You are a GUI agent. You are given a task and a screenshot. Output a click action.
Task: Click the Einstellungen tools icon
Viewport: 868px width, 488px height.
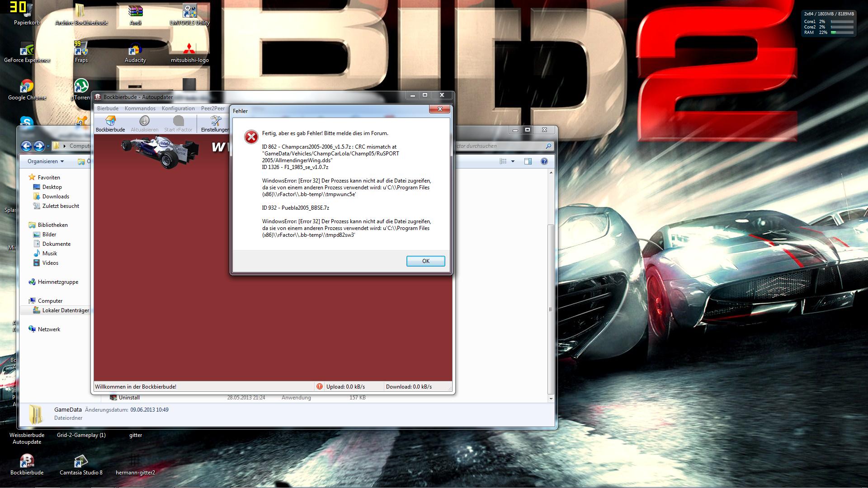point(216,121)
